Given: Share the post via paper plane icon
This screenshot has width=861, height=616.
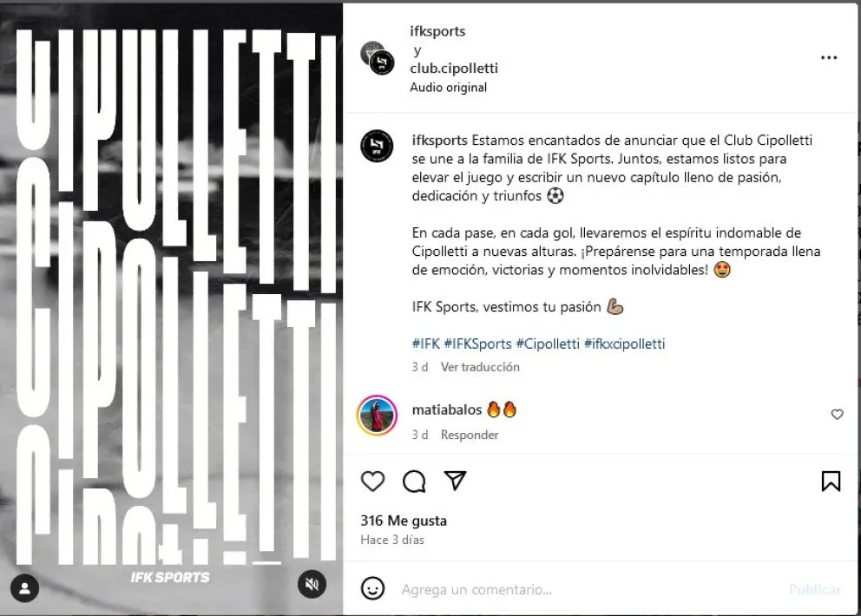Looking at the screenshot, I should 455,481.
